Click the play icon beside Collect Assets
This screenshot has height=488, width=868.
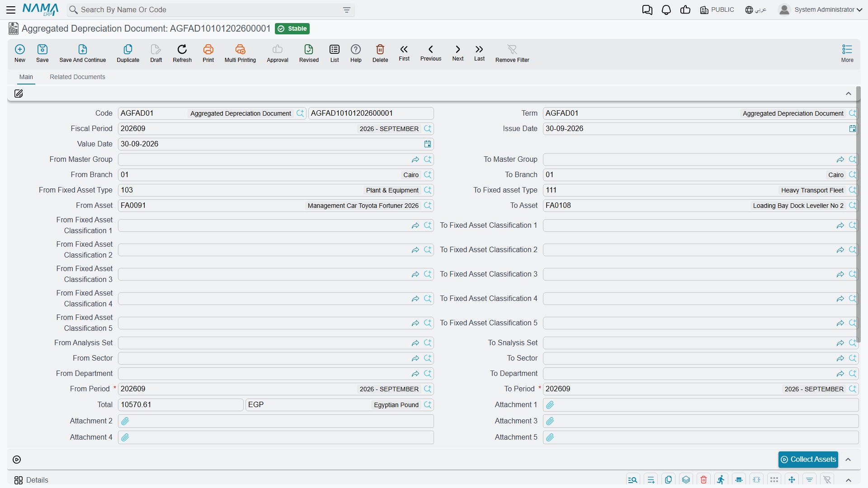coord(17,460)
